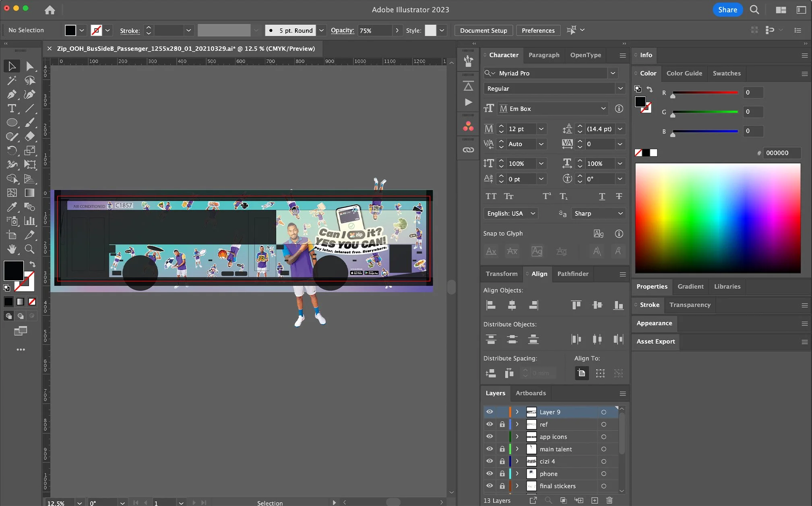
Task: Select the Type tool
Action: click(11, 108)
